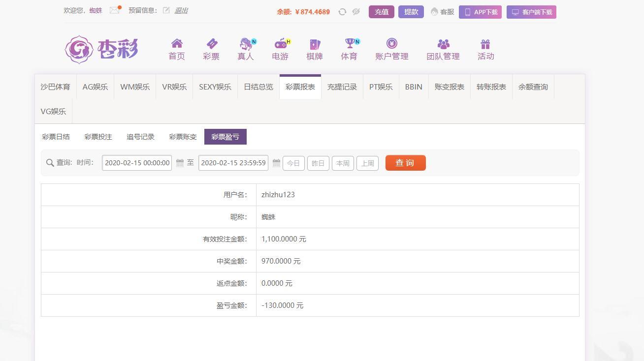This screenshot has width=644, height=361.
Task: Open start date calendar picker
Action: click(180, 163)
